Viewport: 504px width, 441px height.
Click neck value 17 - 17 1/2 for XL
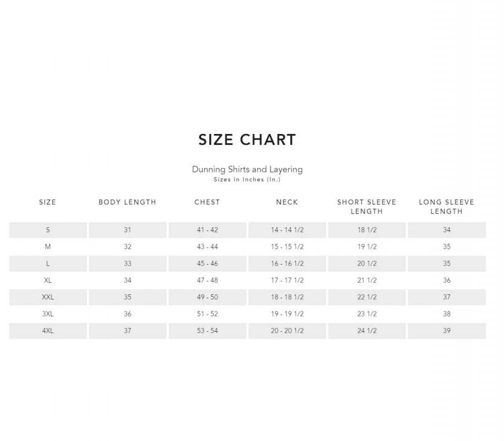(x=287, y=281)
